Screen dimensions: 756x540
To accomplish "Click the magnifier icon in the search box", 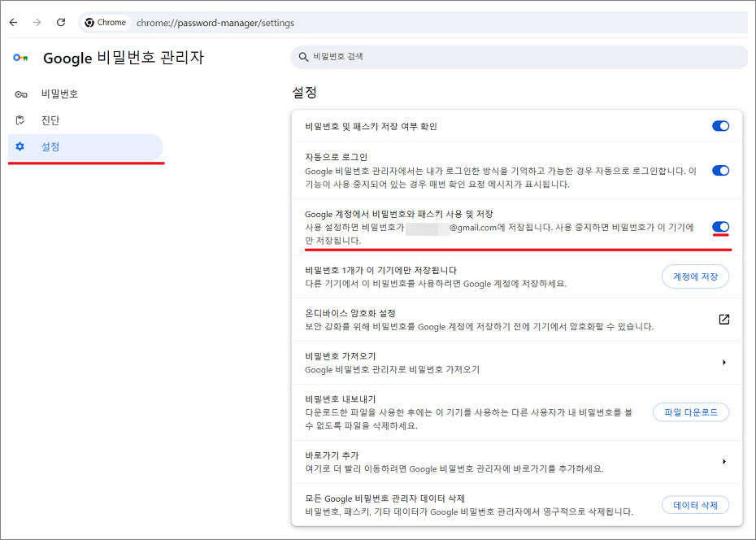I will click(303, 57).
